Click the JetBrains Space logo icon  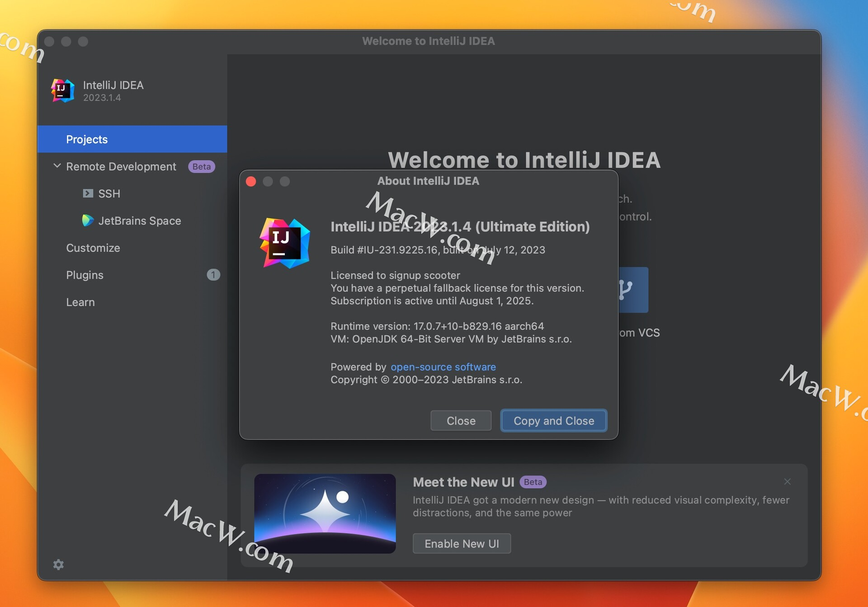tap(88, 221)
